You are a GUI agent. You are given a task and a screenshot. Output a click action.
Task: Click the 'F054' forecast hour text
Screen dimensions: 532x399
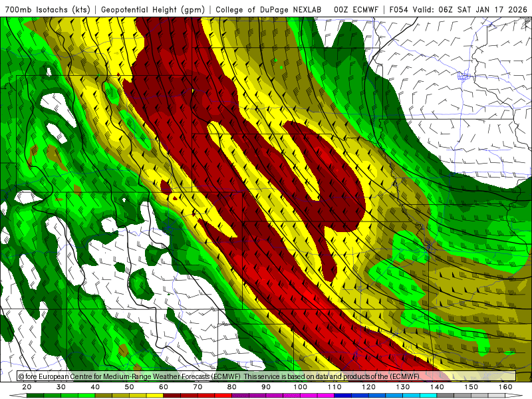tap(398, 10)
